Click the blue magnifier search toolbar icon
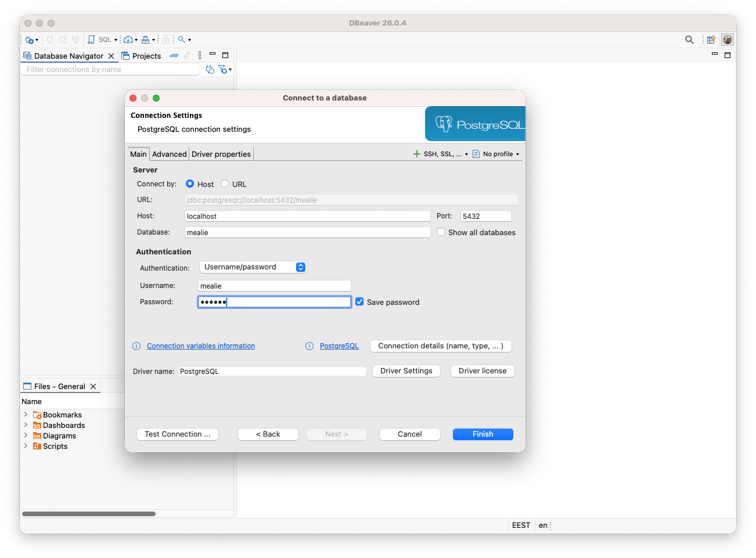 pos(182,39)
